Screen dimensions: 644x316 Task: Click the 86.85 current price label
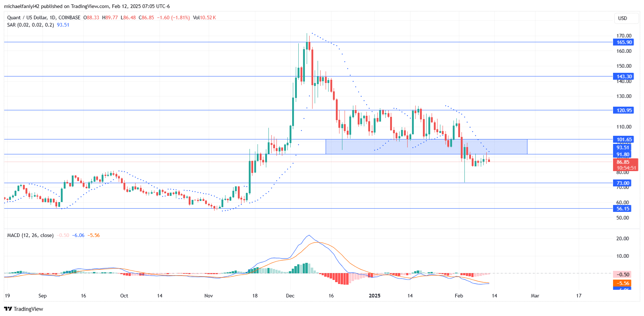click(623, 162)
